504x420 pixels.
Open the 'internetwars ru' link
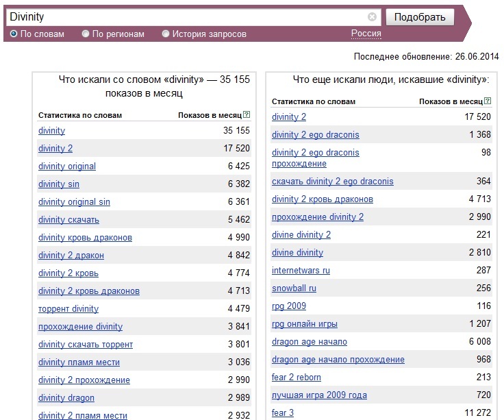[x=301, y=271]
